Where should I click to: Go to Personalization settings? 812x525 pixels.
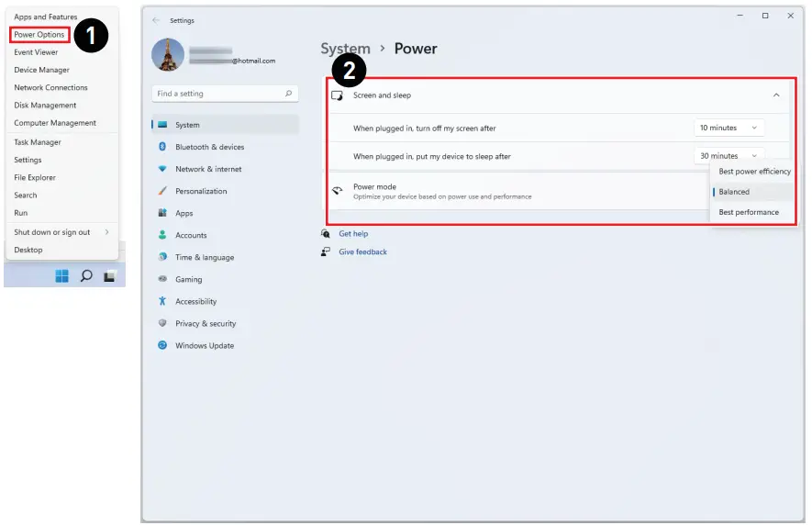pos(201,191)
